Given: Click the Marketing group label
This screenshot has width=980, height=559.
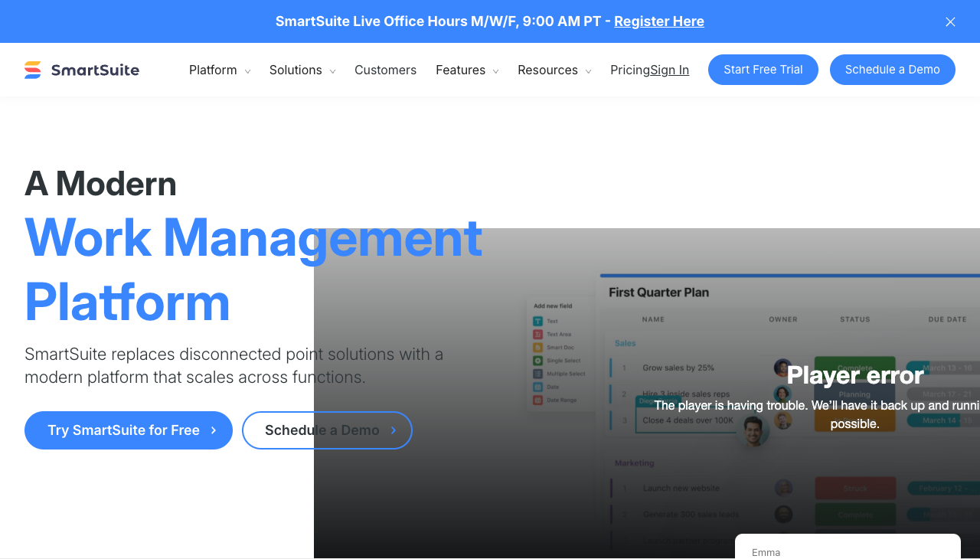Looking at the screenshot, I should coord(635,463).
